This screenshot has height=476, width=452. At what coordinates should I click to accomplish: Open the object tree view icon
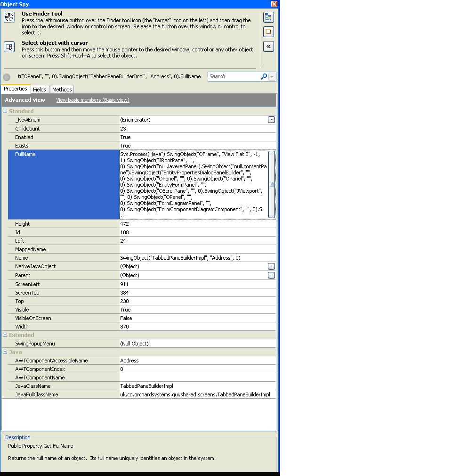[x=268, y=17]
